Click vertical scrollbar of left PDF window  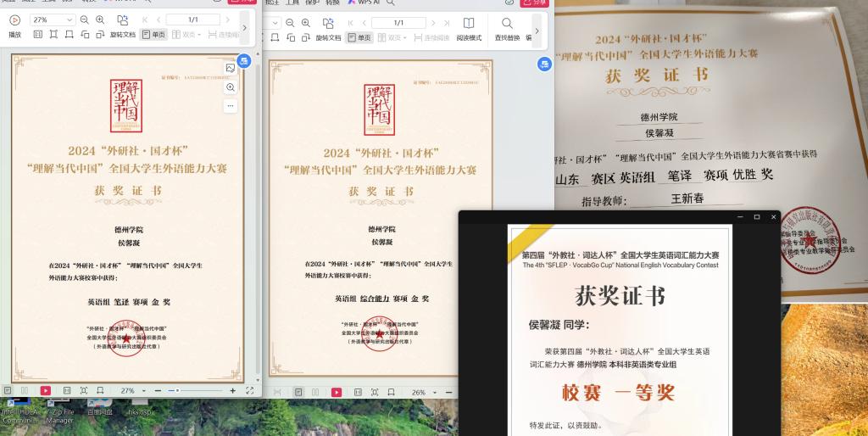click(x=258, y=219)
